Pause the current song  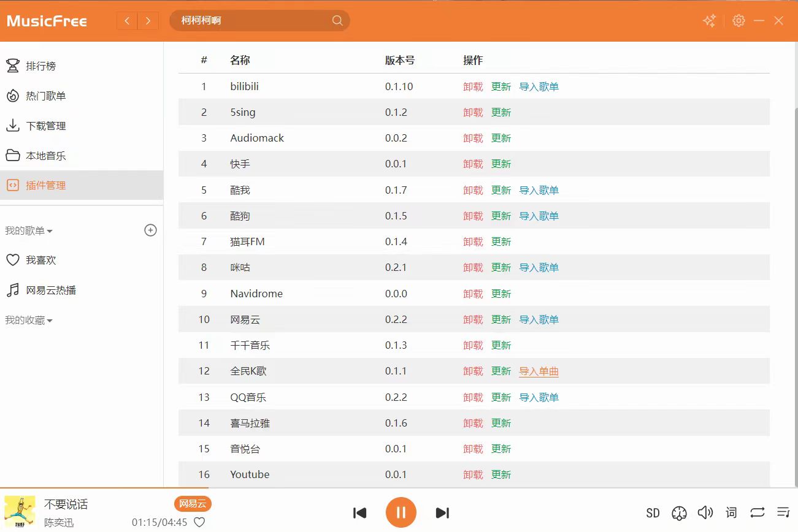click(401, 512)
